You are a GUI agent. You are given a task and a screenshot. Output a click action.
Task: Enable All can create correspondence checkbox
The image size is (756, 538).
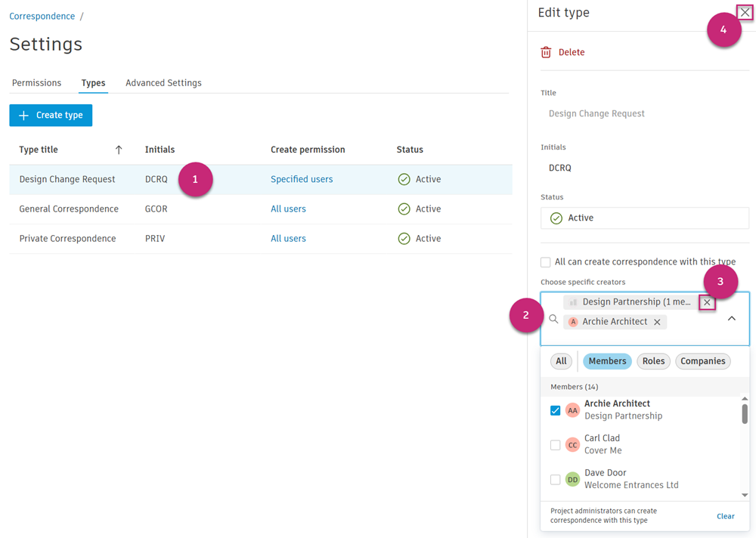click(545, 262)
